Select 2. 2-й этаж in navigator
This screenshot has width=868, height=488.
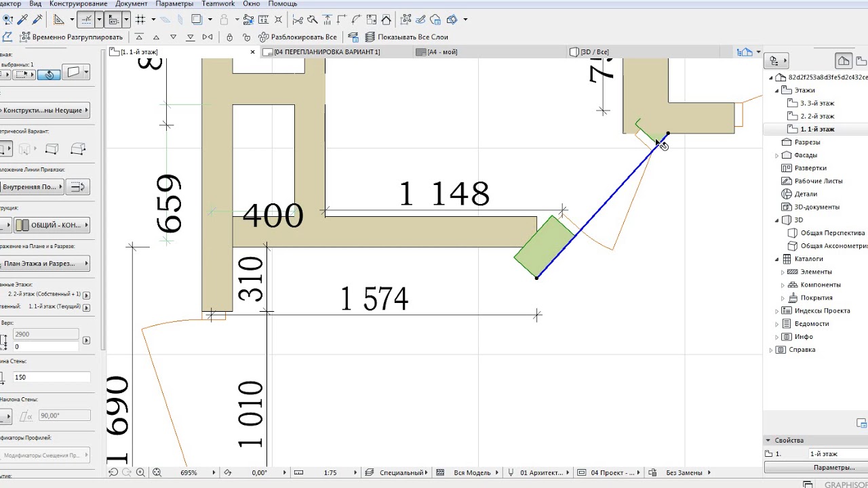[x=817, y=116]
